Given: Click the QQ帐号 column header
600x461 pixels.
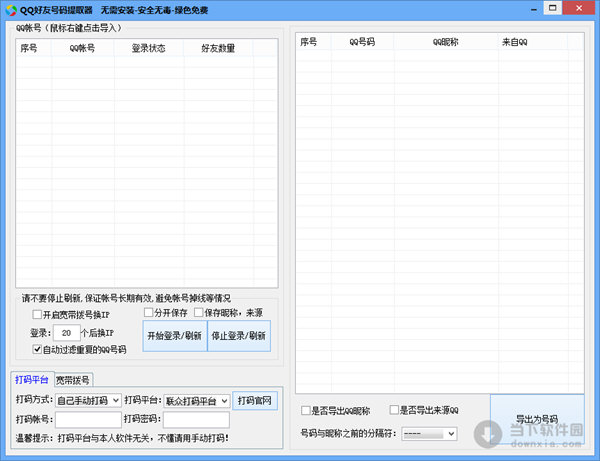Looking at the screenshot, I should [83, 48].
